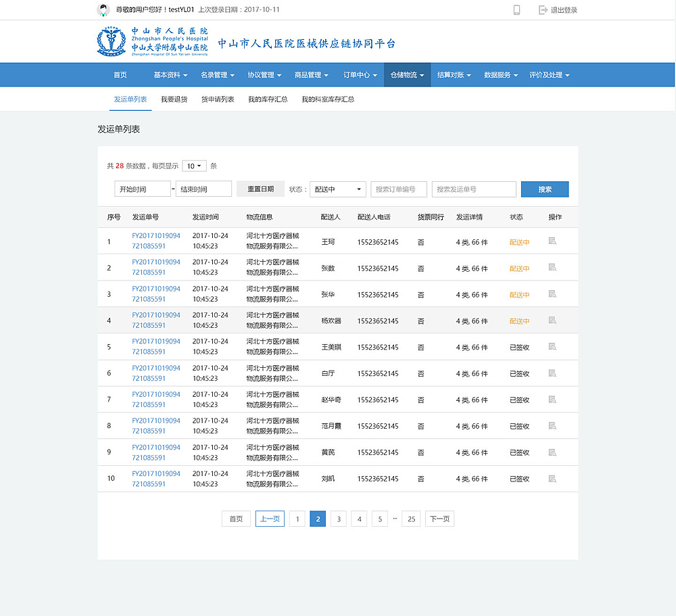Go to page 1
The image size is (676, 616).
coord(297,519)
